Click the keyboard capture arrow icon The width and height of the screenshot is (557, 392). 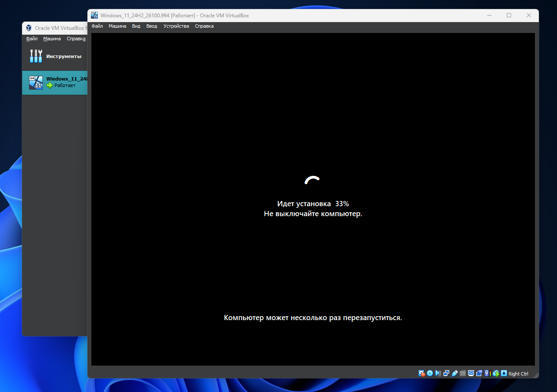point(504,373)
